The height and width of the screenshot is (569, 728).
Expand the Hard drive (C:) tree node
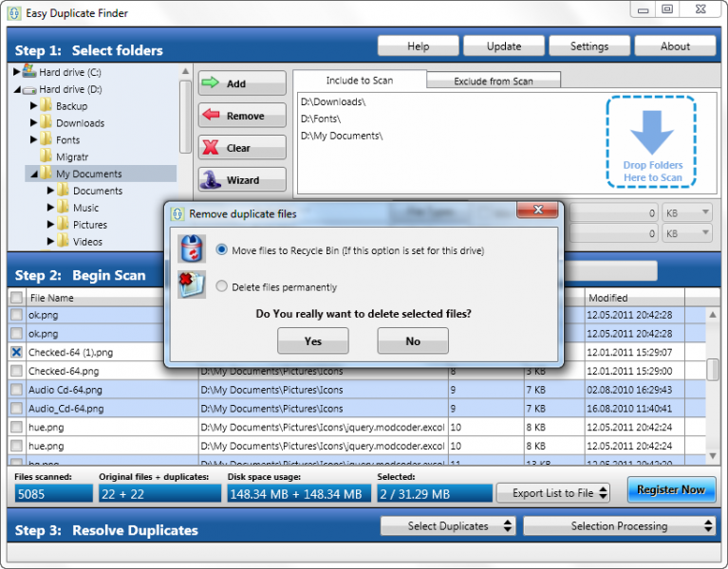(16, 71)
